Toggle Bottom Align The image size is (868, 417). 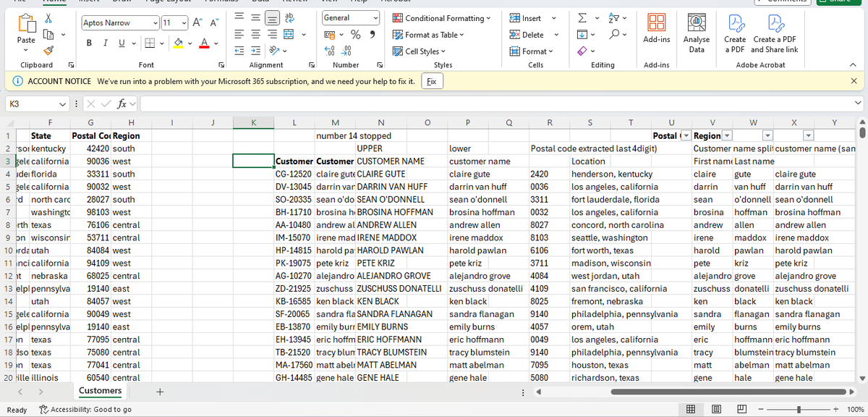(272, 18)
